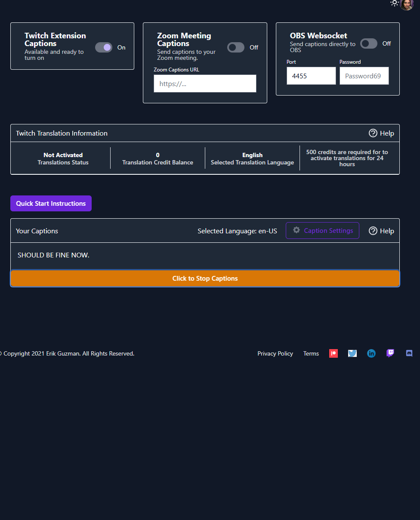Click to Stop Captions
The image size is (420, 520).
[x=205, y=279]
